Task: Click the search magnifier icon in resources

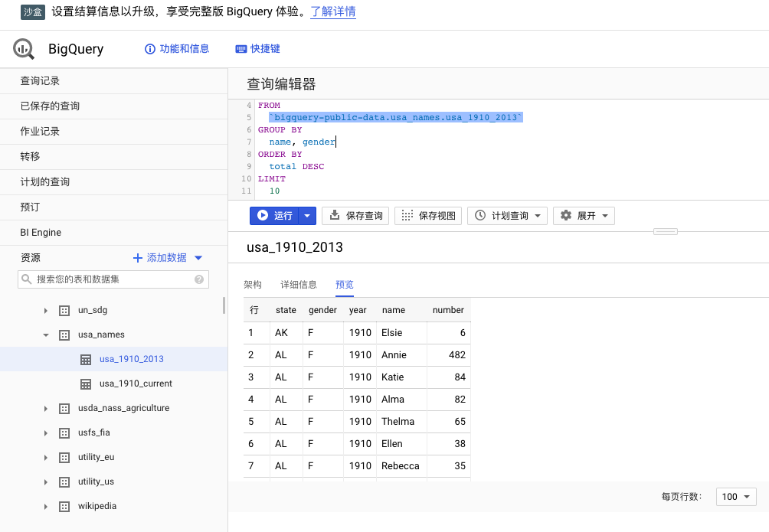Action: (x=27, y=279)
